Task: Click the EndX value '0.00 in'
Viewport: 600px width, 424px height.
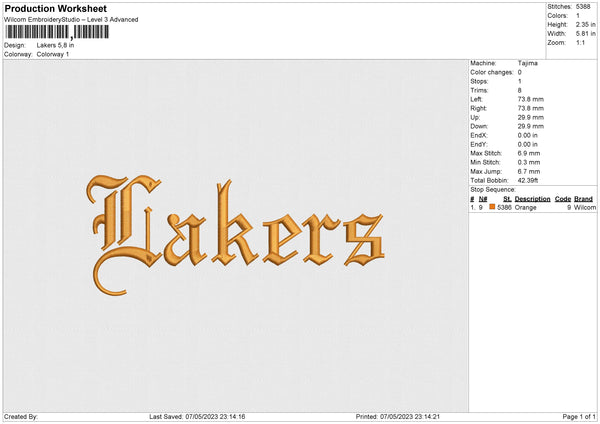Action: pyautogui.click(x=527, y=135)
